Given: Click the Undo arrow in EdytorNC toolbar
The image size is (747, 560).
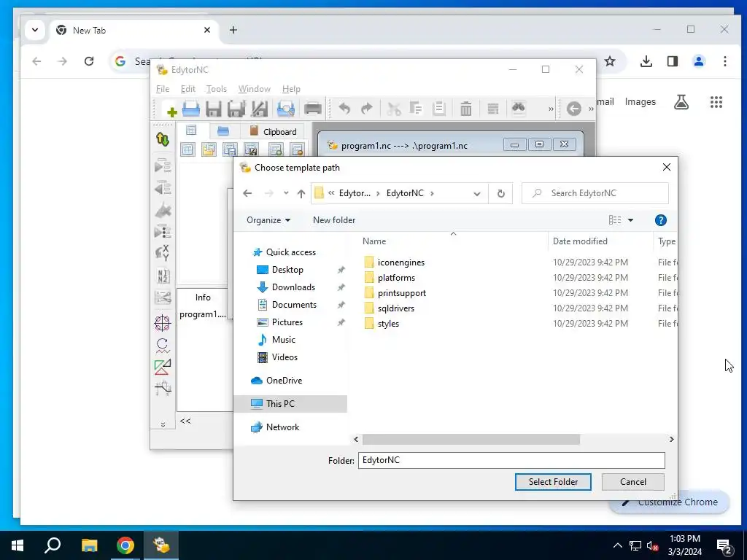Looking at the screenshot, I should coord(344,109).
